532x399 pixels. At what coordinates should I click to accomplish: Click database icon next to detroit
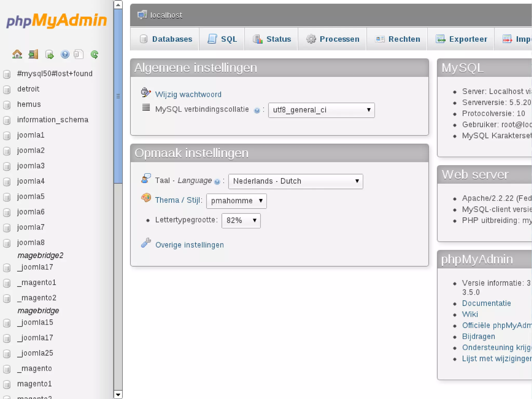(7, 89)
